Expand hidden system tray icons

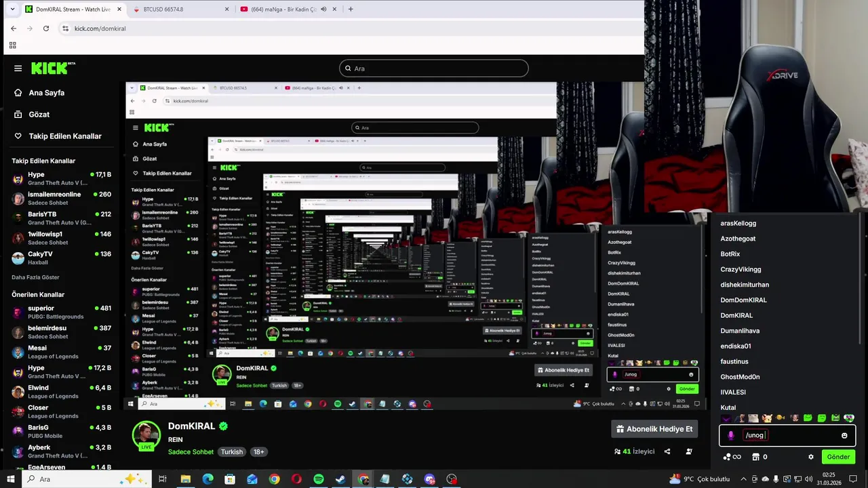(x=743, y=479)
